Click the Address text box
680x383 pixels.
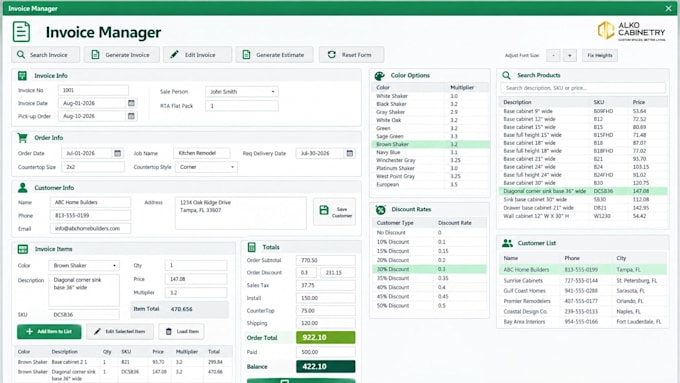click(241, 213)
